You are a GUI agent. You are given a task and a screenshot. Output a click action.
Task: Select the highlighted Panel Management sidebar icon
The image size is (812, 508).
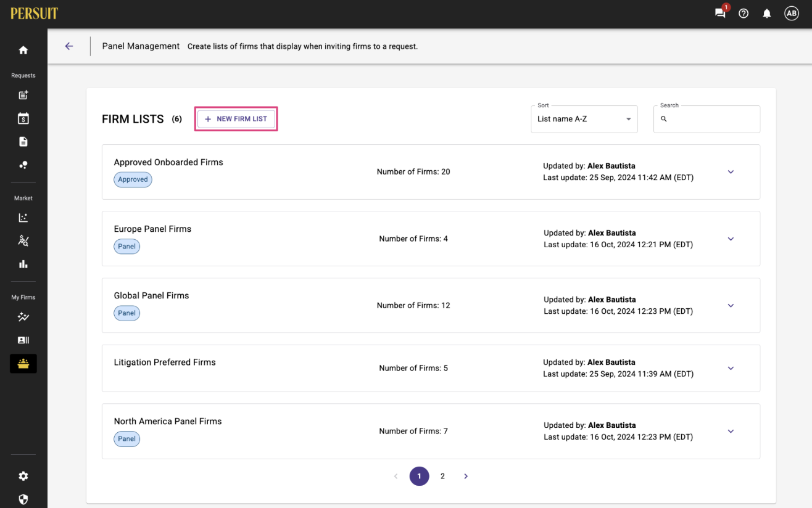[x=23, y=364]
